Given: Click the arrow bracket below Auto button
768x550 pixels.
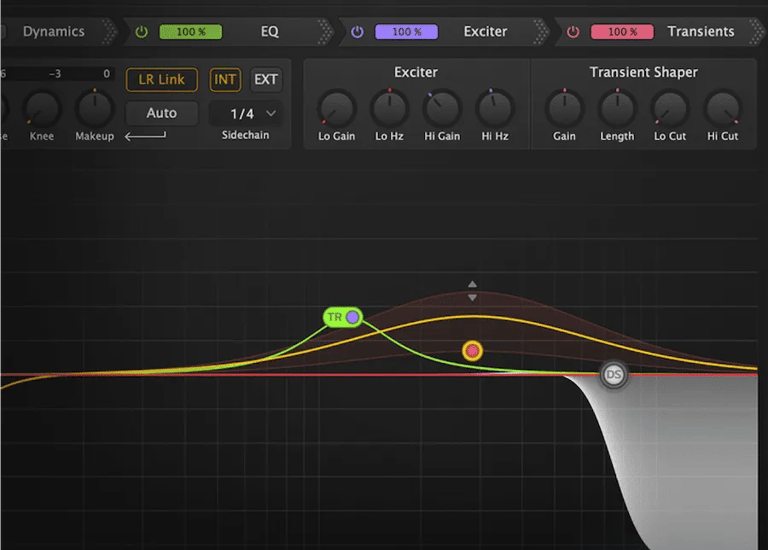Looking at the screenshot, I should point(145,136).
